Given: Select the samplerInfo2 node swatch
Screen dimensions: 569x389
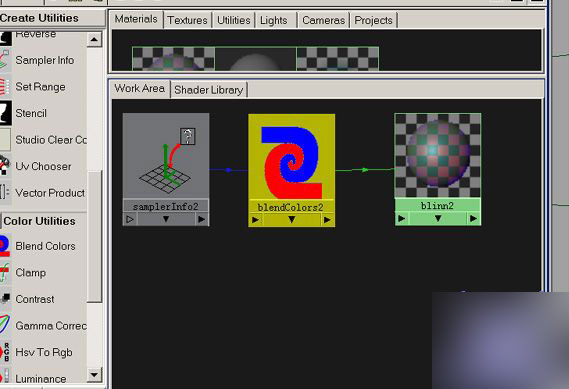Looking at the screenshot, I should click(166, 156).
